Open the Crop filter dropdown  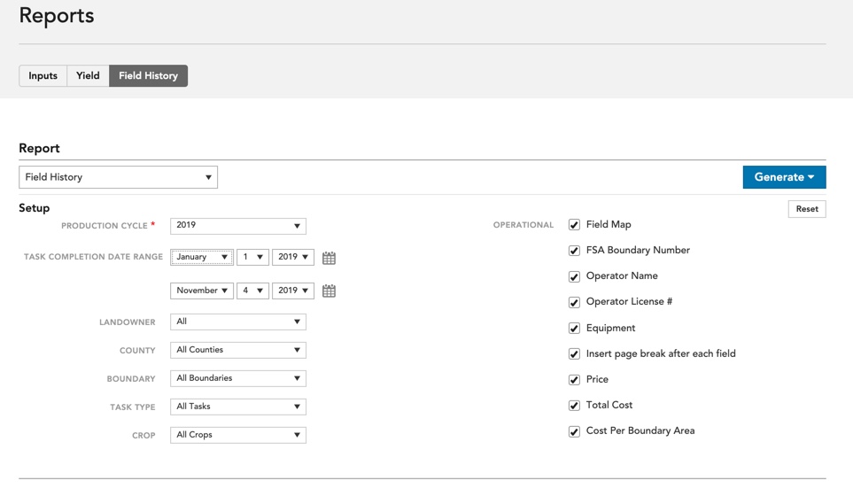(x=237, y=435)
